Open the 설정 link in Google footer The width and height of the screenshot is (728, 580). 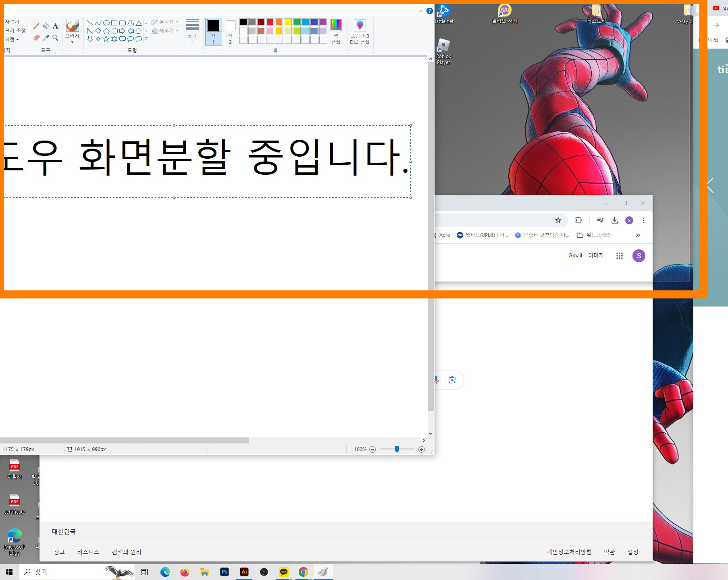coord(633,552)
